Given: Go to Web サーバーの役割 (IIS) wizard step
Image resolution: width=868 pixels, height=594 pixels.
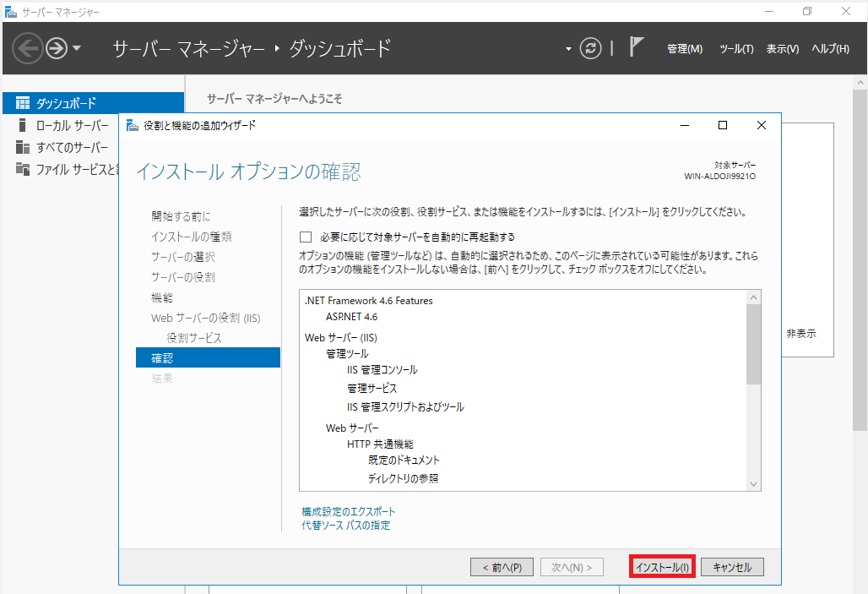Looking at the screenshot, I should [205, 318].
